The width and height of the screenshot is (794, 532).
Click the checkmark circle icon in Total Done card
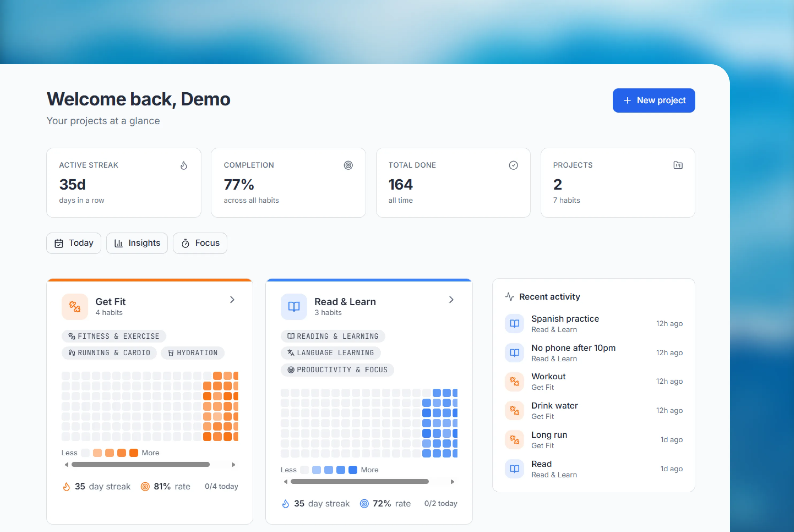click(x=513, y=165)
